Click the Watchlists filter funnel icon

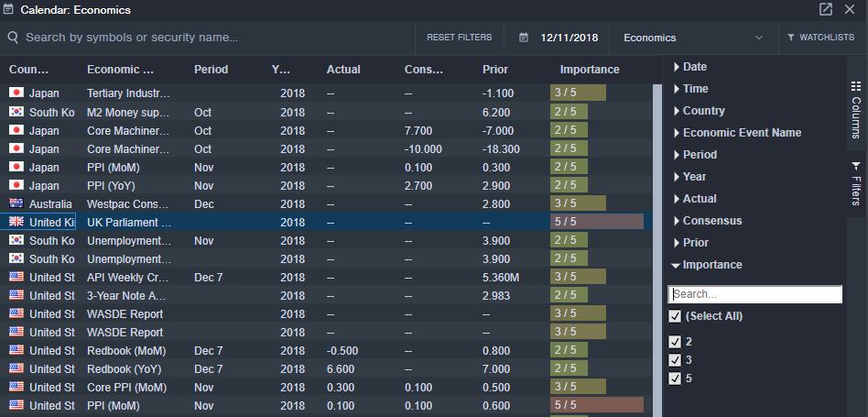pos(791,38)
